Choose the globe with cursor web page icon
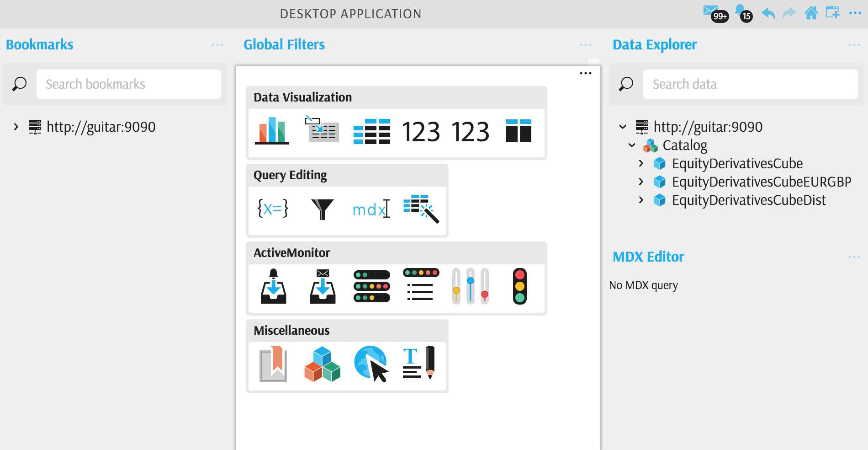Viewport: 868px width, 450px height. pos(371,364)
